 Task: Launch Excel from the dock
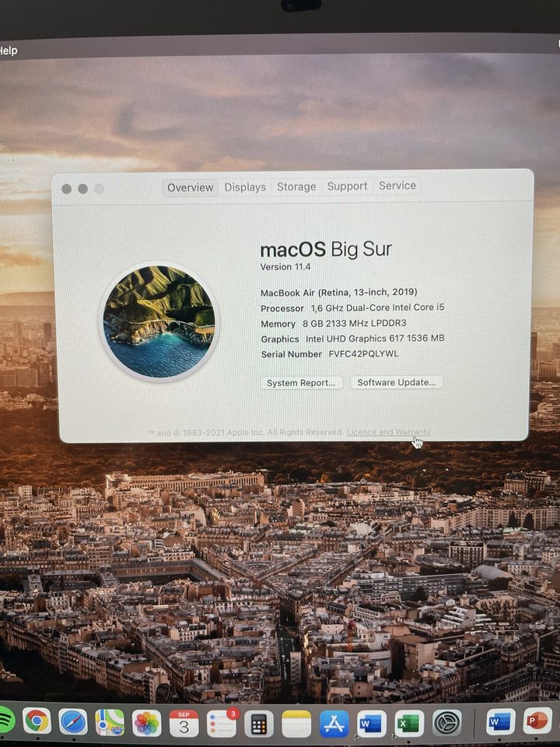pyautogui.click(x=408, y=723)
